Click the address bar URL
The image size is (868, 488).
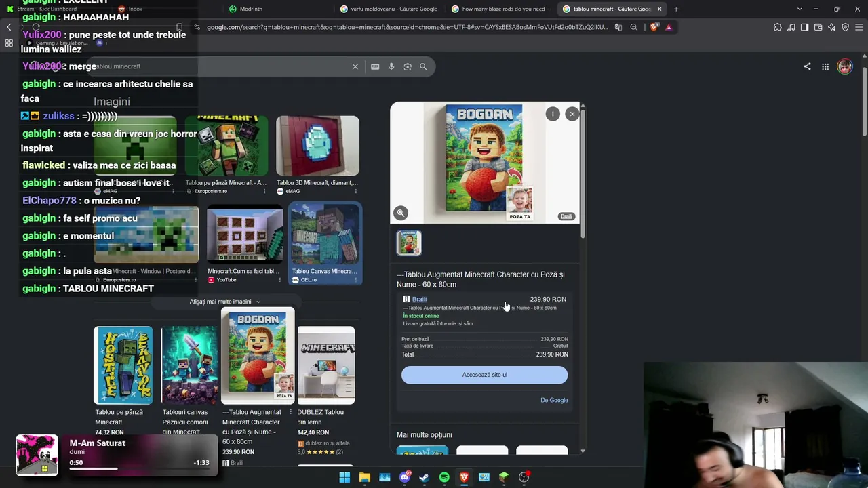pyautogui.click(x=407, y=27)
